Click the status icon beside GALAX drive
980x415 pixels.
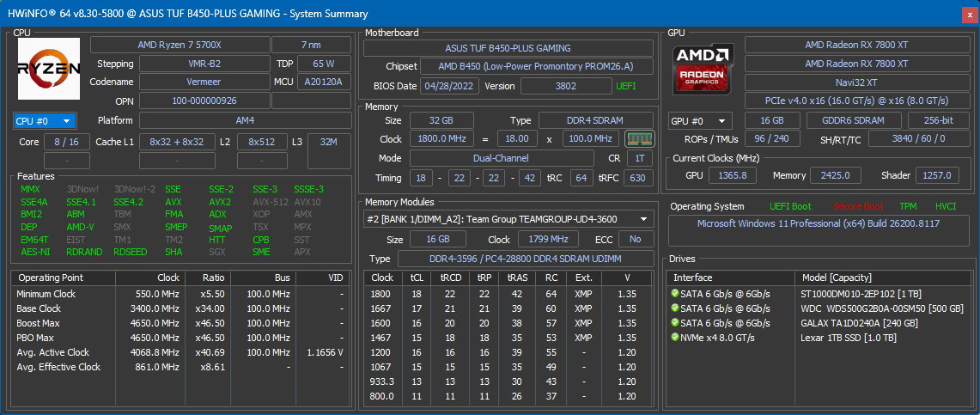(x=675, y=322)
